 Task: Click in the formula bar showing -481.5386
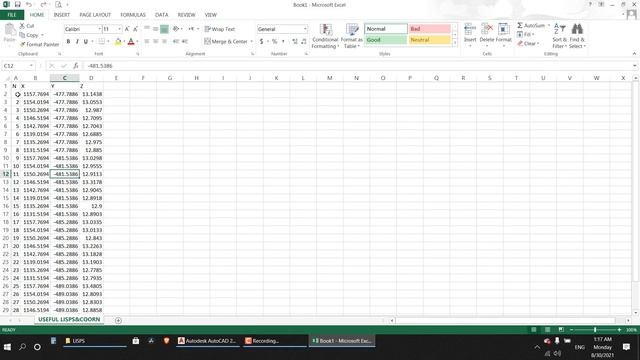point(359,66)
